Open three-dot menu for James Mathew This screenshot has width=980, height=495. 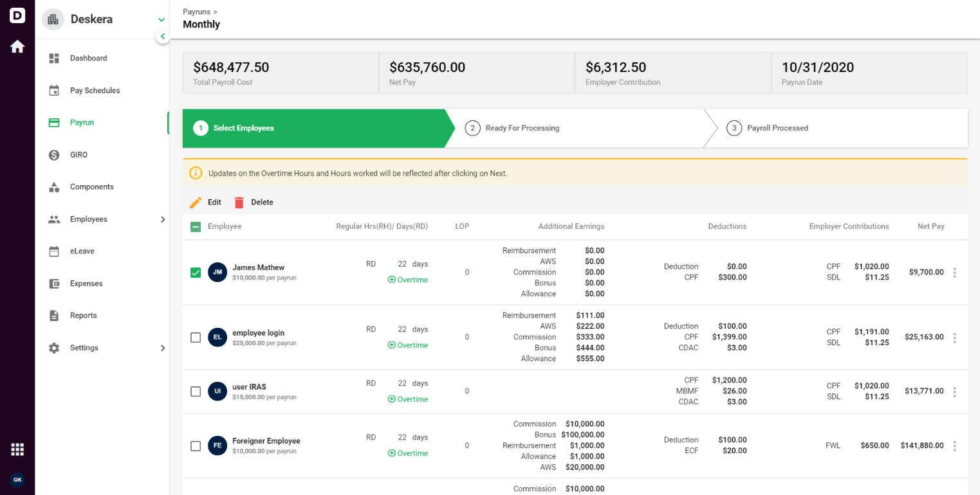tap(954, 273)
